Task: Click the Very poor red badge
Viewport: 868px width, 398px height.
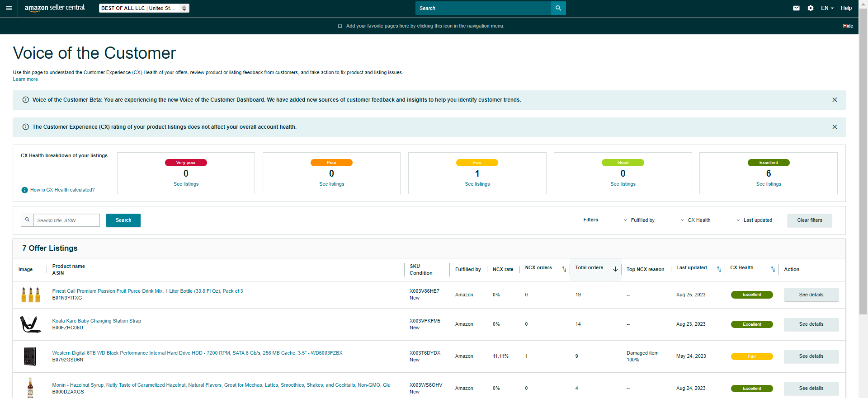Action: pyautogui.click(x=186, y=163)
